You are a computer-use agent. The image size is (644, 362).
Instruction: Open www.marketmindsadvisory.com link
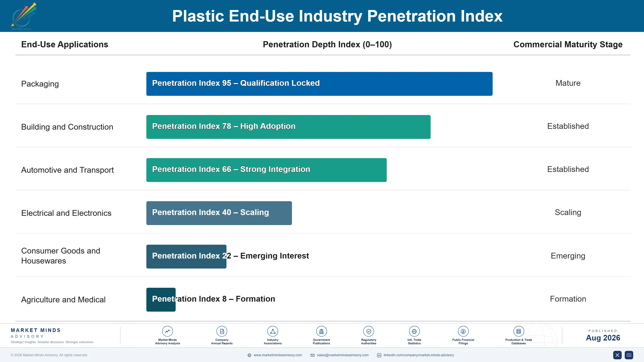click(278, 355)
